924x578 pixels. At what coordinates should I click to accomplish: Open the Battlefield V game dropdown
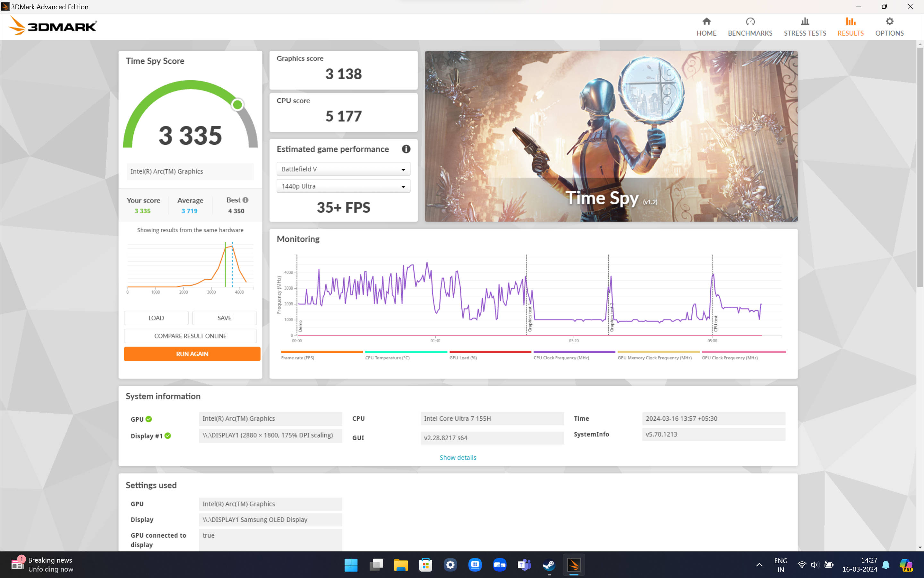point(343,169)
